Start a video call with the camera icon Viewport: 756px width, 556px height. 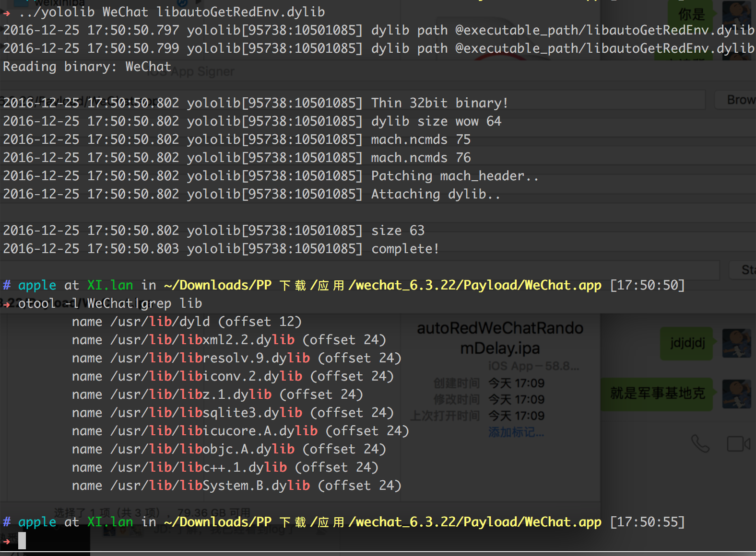click(x=738, y=444)
